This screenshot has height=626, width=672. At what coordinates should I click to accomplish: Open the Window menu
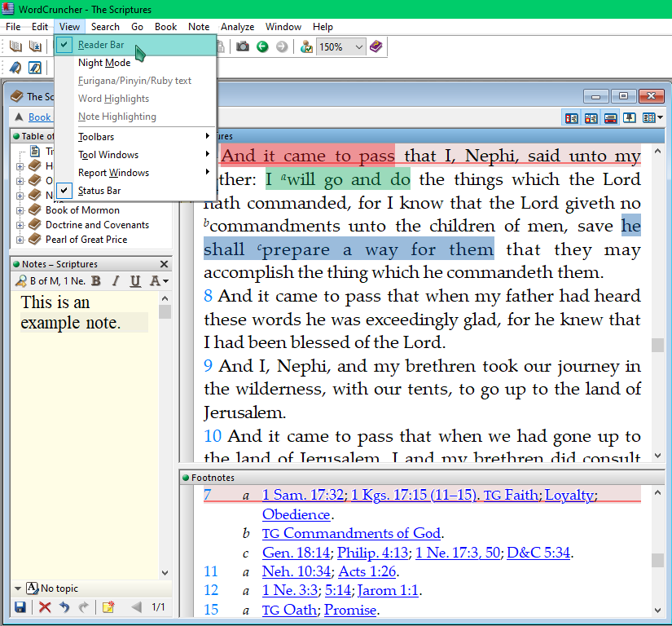(x=283, y=27)
